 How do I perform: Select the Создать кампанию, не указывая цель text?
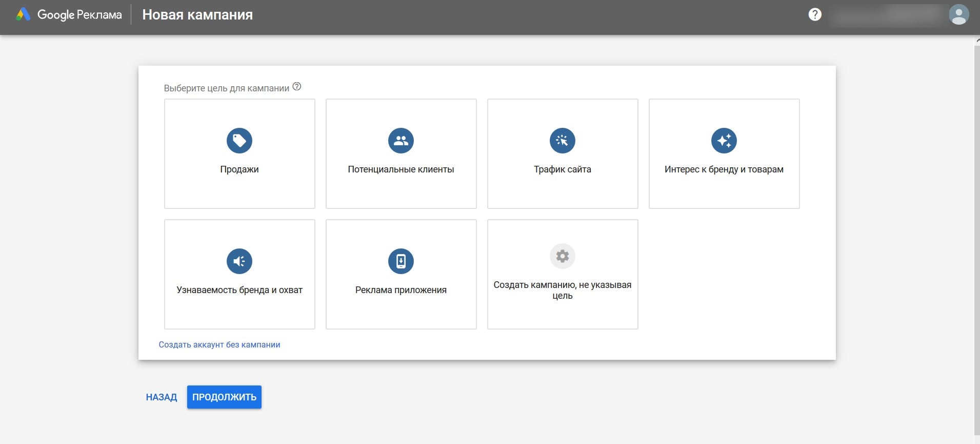[x=563, y=290]
